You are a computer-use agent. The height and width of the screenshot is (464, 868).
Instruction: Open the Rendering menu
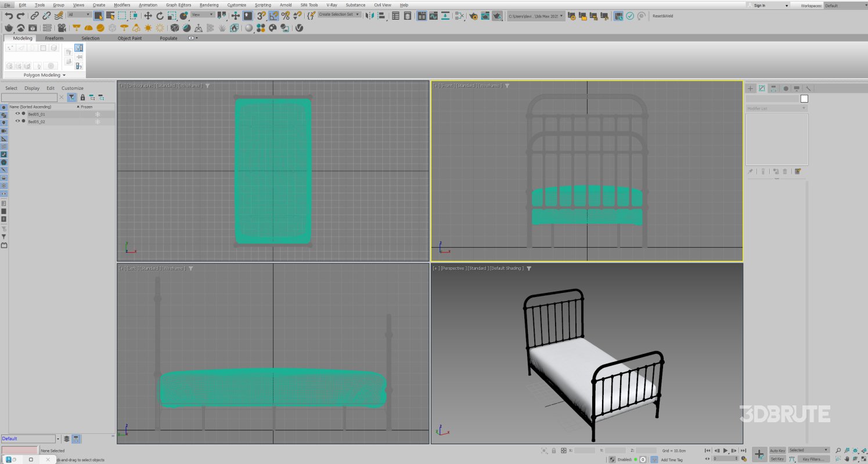[x=209, y=5]
